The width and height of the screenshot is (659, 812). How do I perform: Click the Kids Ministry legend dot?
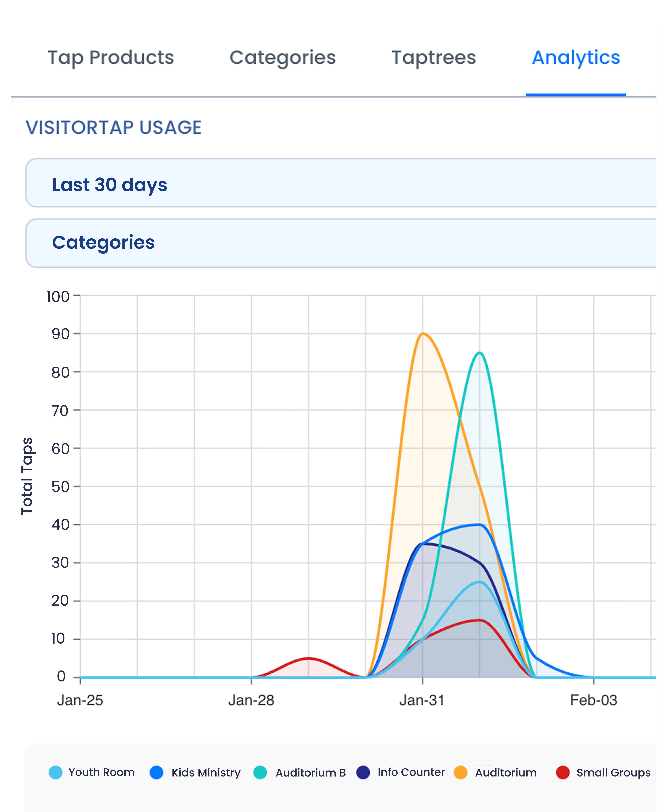pos(156,773)
